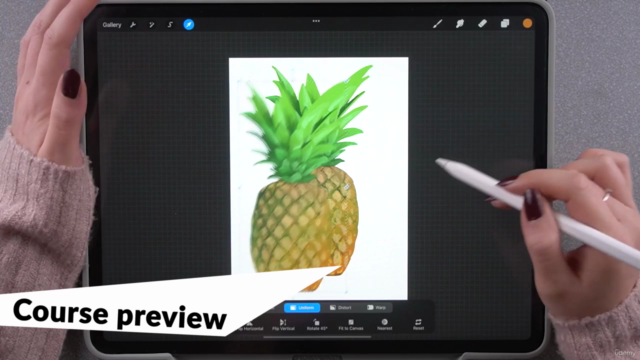The width and height of the screenshot is (640, 360).
Task: Select the Selection S-shaped tool
Action: 170,25
